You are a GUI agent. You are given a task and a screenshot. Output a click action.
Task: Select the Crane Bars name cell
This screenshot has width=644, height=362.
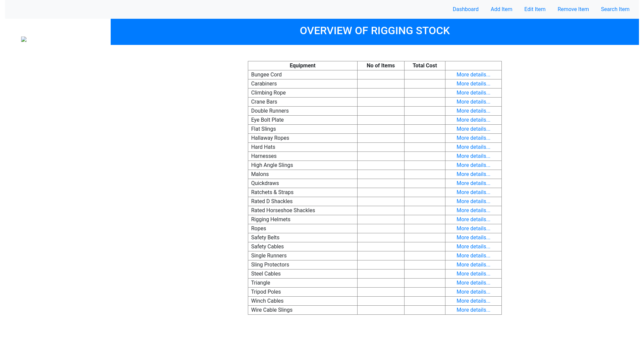pyautogui.click(x=303, y=102)
